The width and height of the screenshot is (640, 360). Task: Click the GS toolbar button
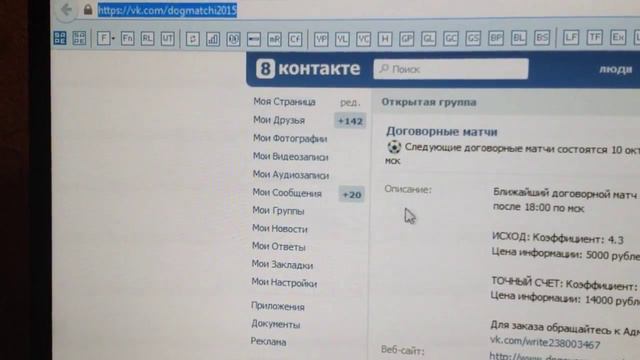pyautogui.click(x=473, y=39)
